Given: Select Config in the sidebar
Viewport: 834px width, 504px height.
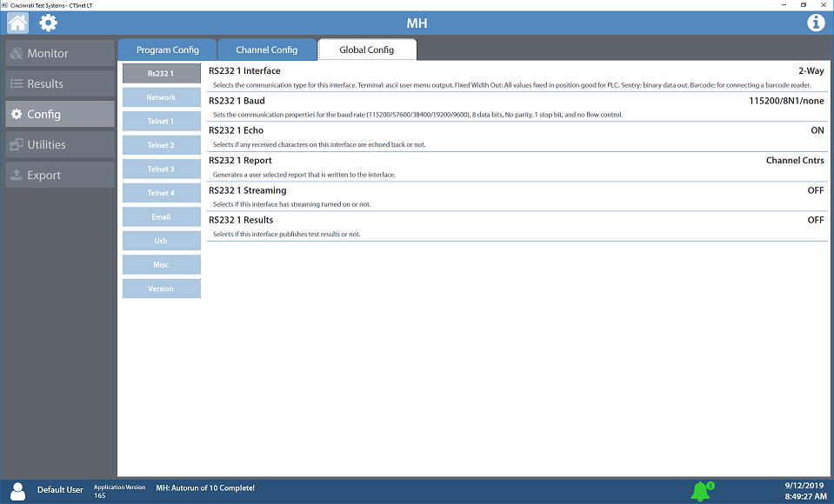Looking at the screenshot, I should [x=60, y=114].
